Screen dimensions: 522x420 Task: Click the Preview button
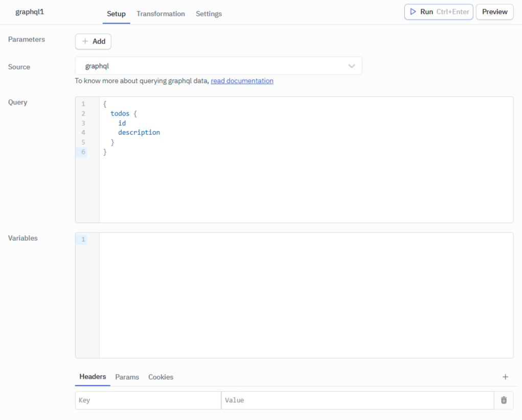tap(494, 12)
